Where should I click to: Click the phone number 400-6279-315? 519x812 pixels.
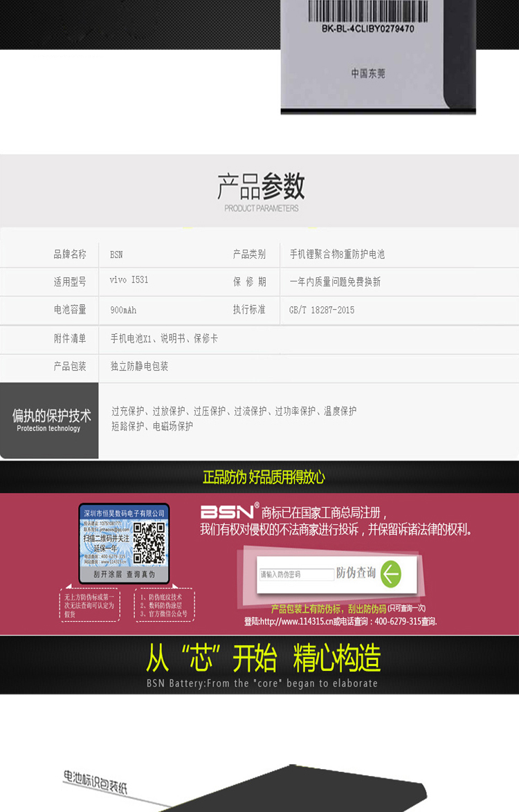coord(397,622)
